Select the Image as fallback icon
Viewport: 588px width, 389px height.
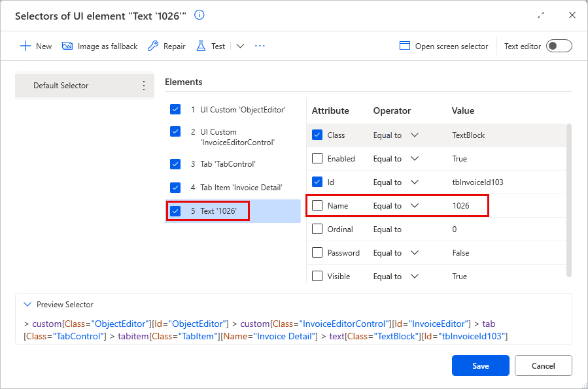tap(67, 46)
